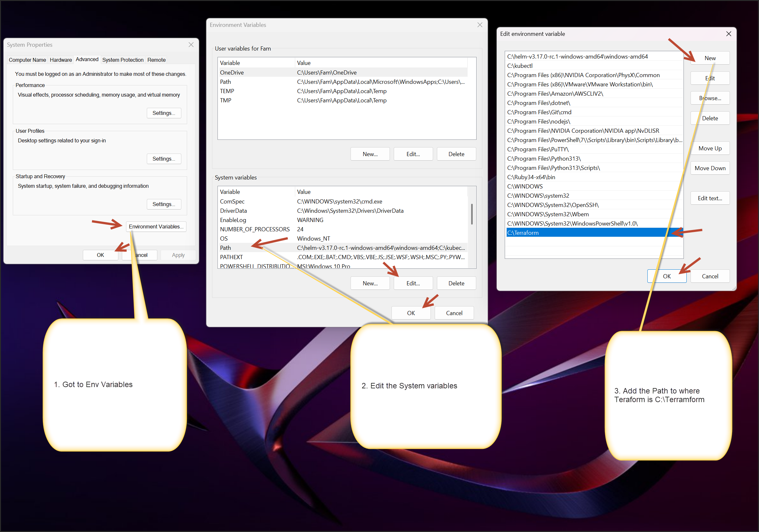Switch to the System Protection tab
The width and height of the screenshot is (759, 532).
(x=123, y=60)
